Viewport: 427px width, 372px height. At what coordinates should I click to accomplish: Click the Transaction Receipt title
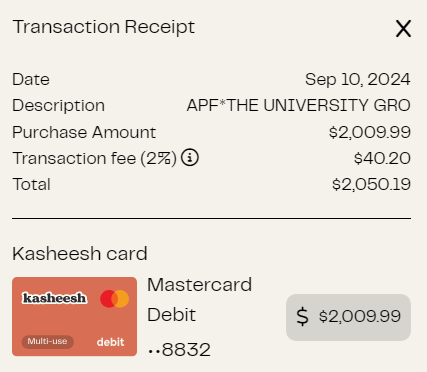tap(104, 27)
